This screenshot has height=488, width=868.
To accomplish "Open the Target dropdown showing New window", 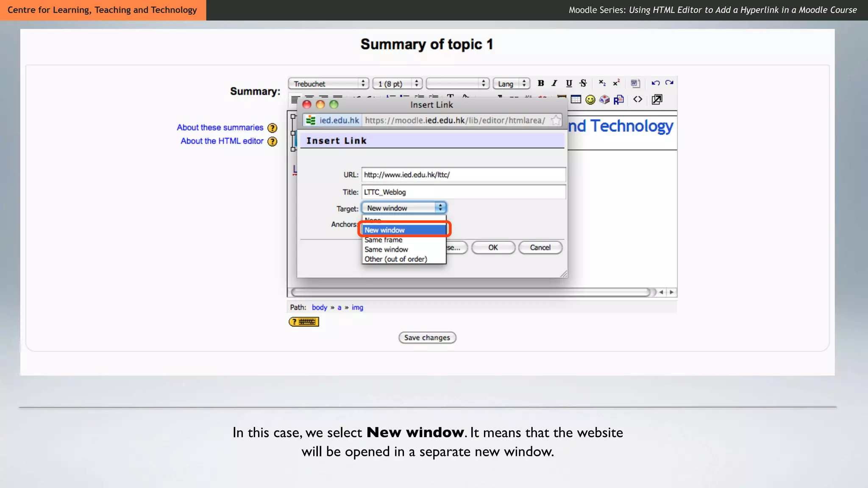I will coord(404,208).
